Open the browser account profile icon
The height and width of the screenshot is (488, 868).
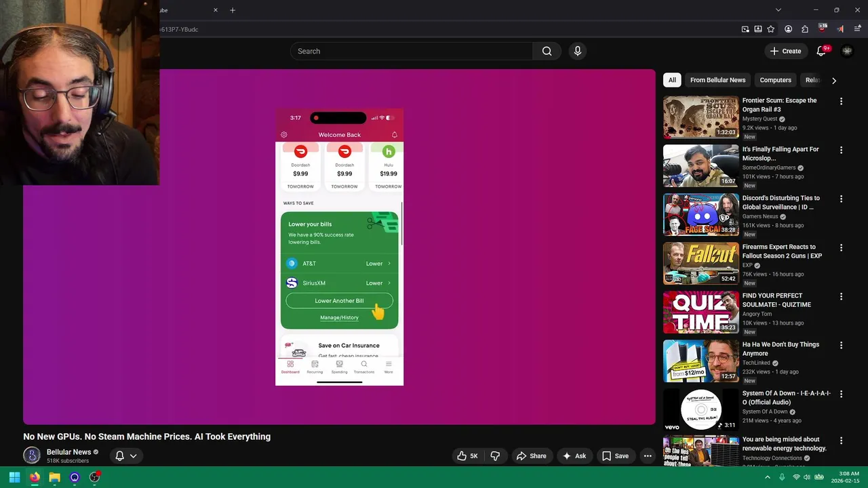(788, 29)
